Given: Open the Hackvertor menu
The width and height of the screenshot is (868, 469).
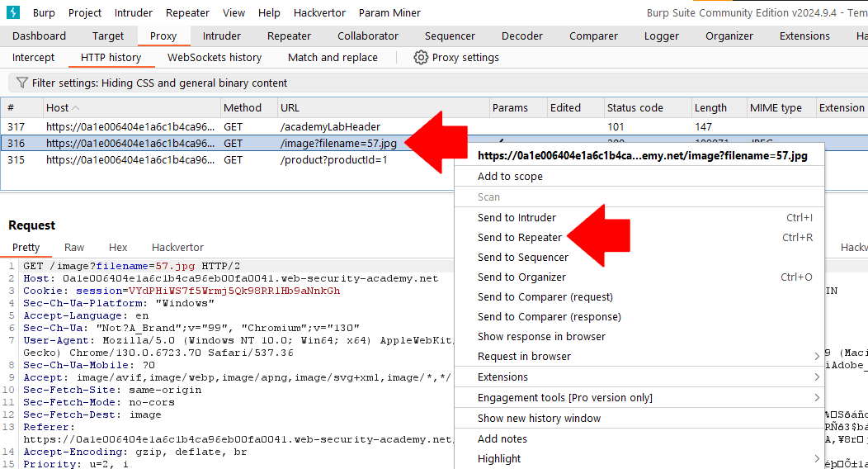Looking at the screenshot, I should (319, 12).
